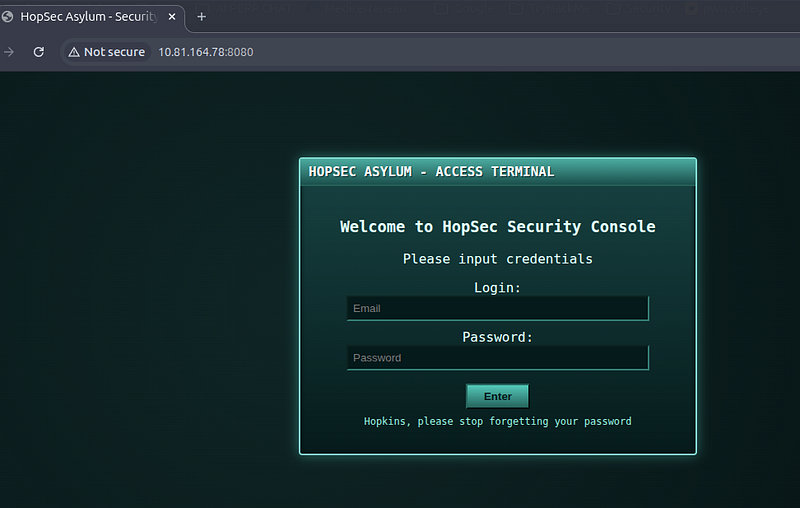Image resolution: width=800 pixels, height=508 pixels.
Task: Click the HOPSEC ASYLUM - ACCESS TERMINAL title
Action: (431, 171)
